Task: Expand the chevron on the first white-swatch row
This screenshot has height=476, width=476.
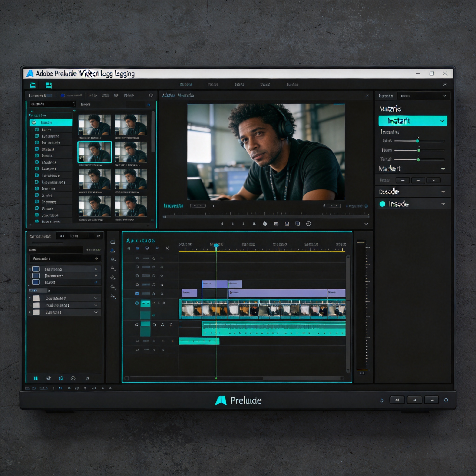Action: click(x=96, y=298)
